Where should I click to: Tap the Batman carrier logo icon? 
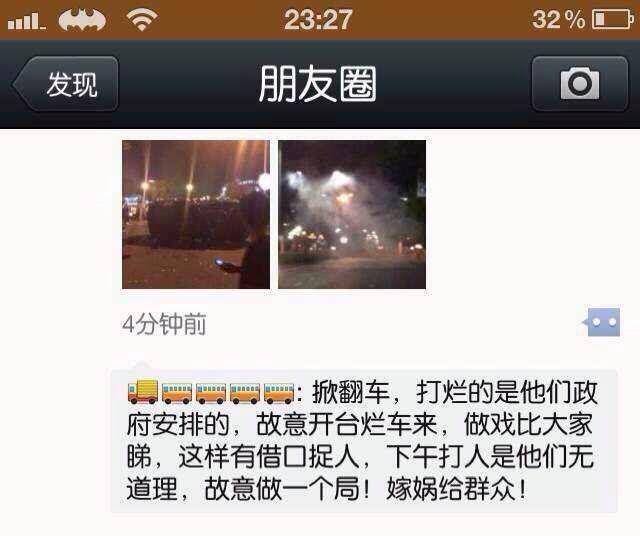[82, 20]
